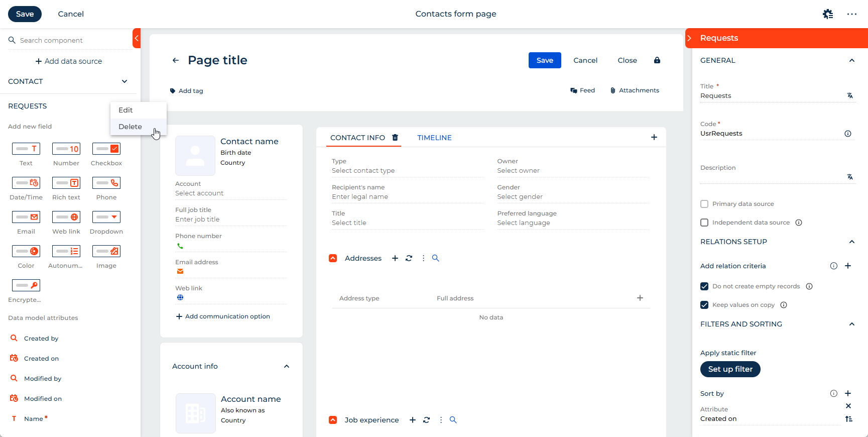Switch to the TIMELINE tab
Screen dimensions: 868x437
click(434, 138)
